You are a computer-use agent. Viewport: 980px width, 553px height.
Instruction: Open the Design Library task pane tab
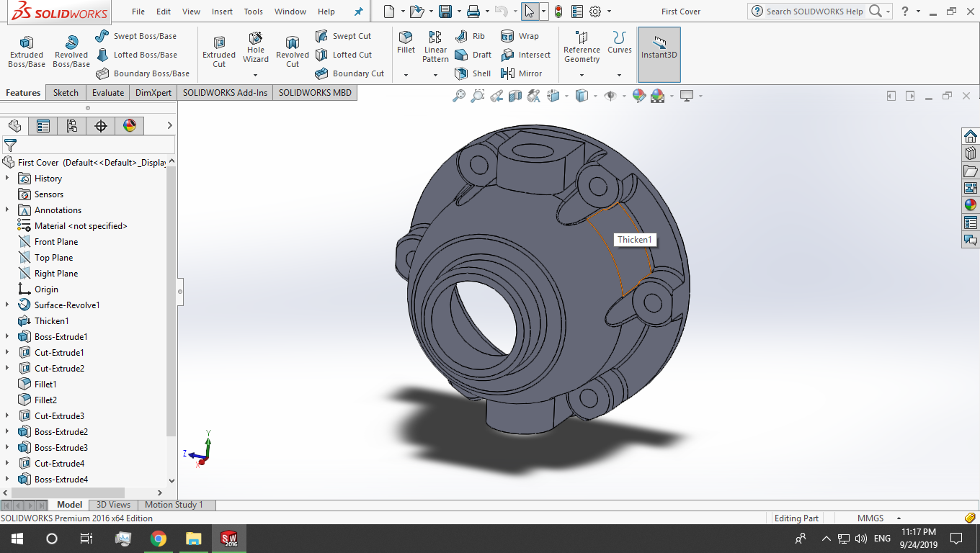click(971, 153)
